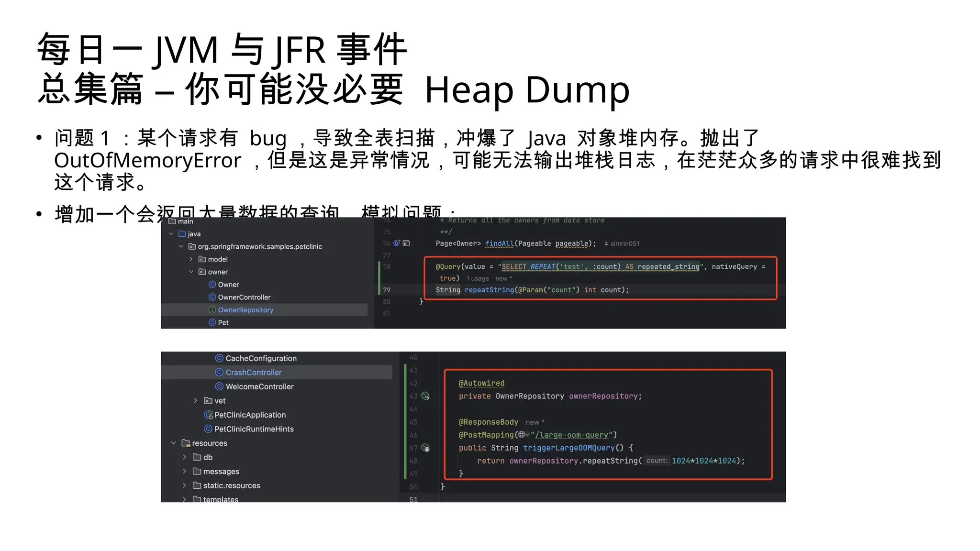Click the '1 usage' inlay hint
The height and width of the screenshot is (551, 980).
478,278
